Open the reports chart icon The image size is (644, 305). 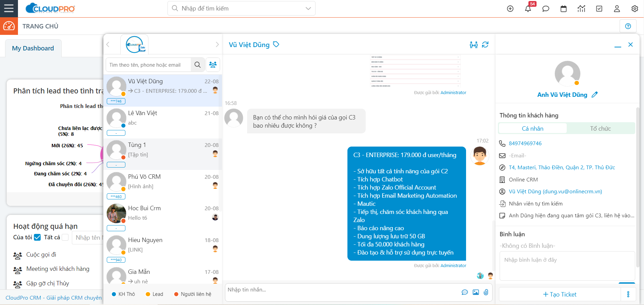click(x=581, y=9)
